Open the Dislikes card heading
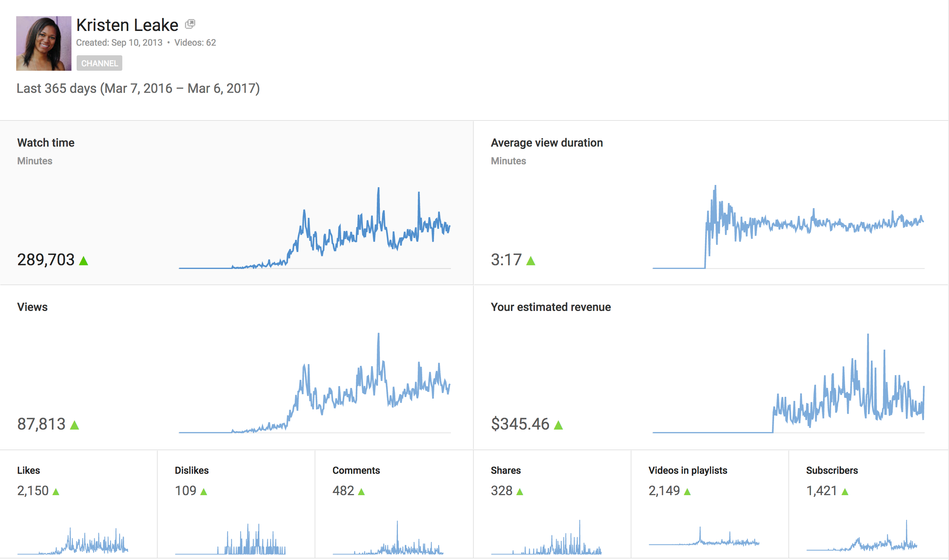 click(192, 470)
